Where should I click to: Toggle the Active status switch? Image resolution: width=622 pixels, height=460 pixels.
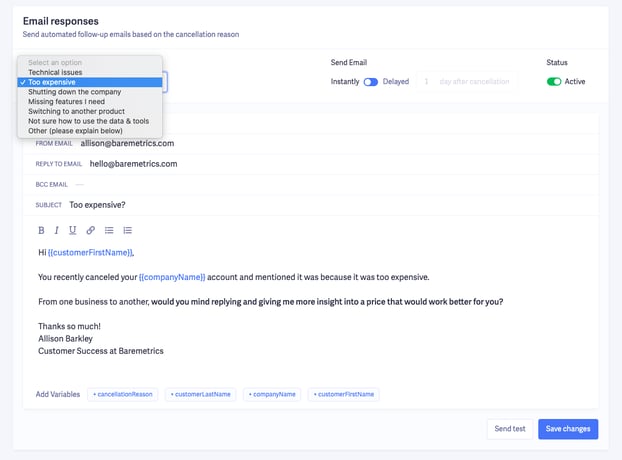click(x=554, y=82)
